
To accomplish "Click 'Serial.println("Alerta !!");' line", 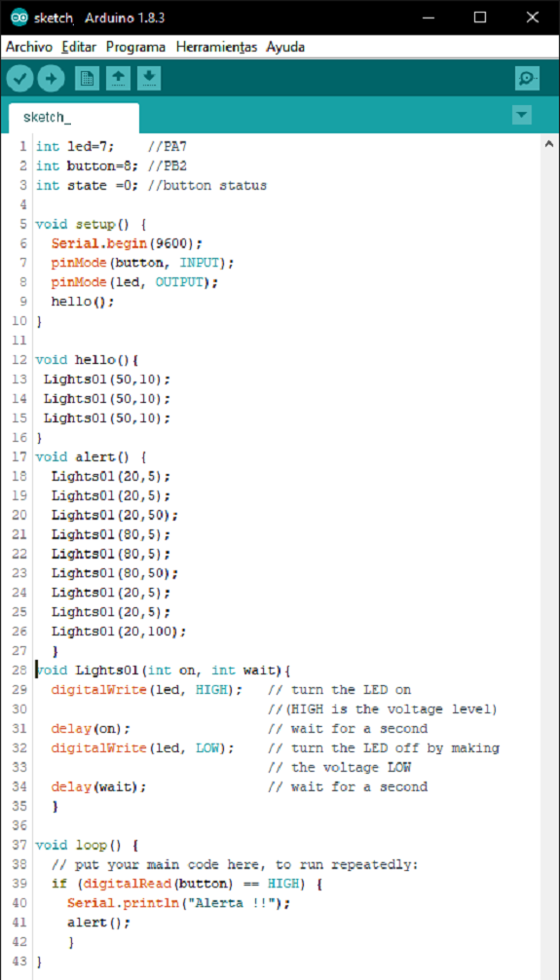I will click(179, 904).
